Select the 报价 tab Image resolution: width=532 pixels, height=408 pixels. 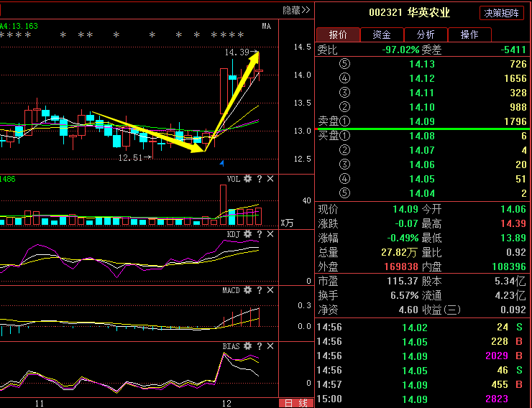pyautogui.click(x=337, y=34)
